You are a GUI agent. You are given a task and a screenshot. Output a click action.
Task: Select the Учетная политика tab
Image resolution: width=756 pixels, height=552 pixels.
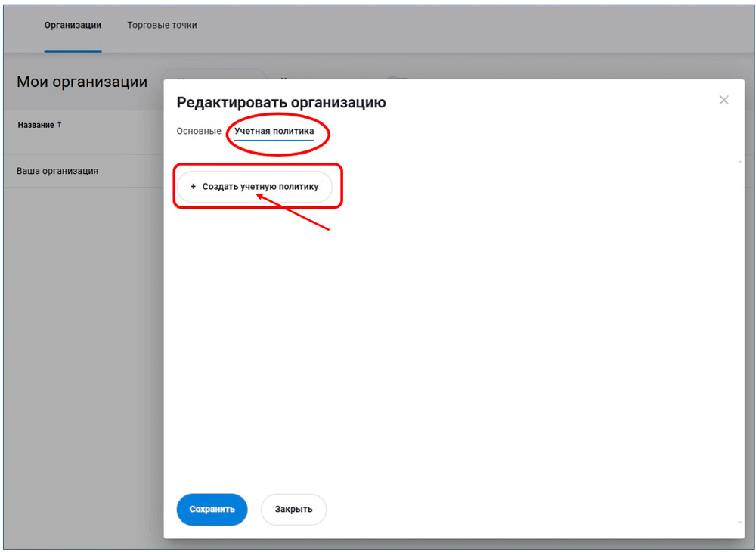pos(274,132)
